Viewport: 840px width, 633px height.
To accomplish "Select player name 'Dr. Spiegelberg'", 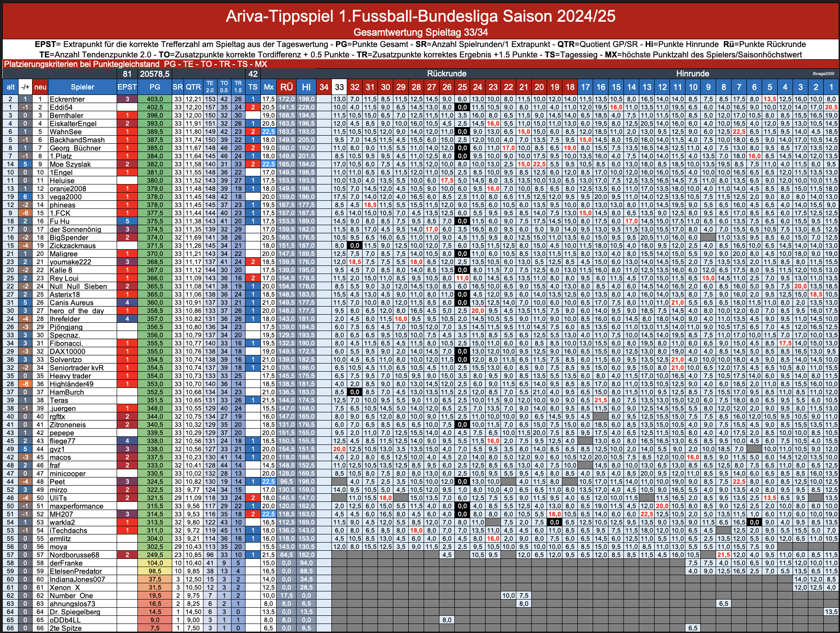I will (x=75, y=612).
